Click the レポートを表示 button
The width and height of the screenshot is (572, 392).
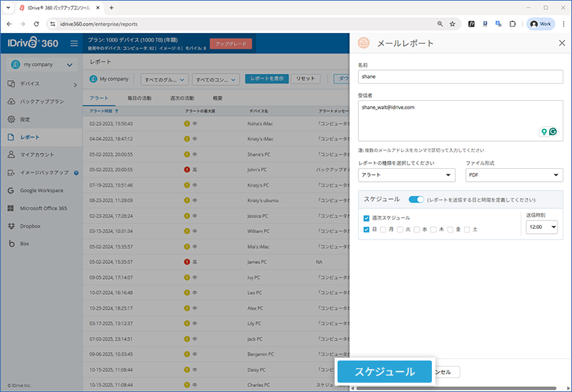[x=267, y=79]
